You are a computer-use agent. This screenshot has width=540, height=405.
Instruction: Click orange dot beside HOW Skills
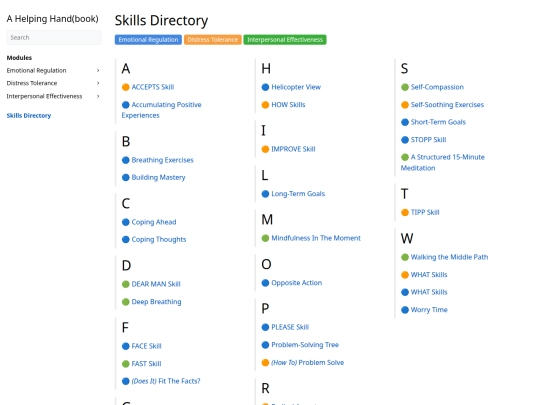pos(265,105)
